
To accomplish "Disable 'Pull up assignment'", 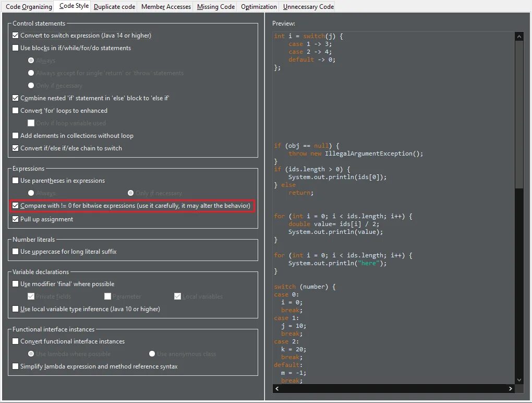I will tap(16, 219).
